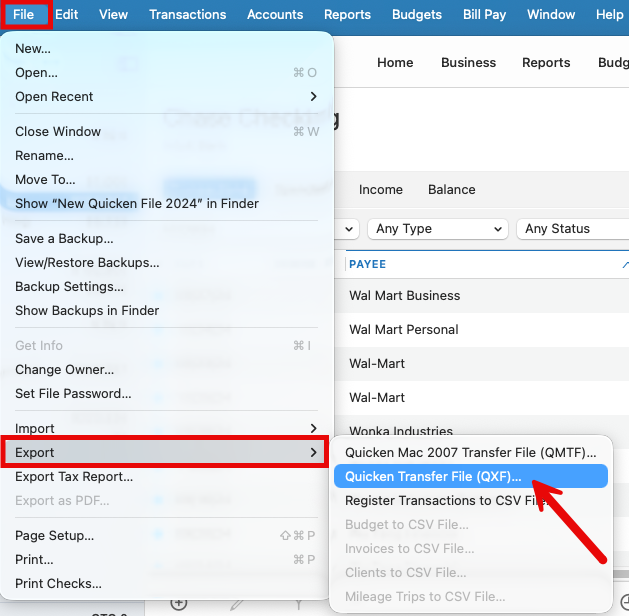Open the Window menu
This screenshot has width=629, height=616.
[551, 14]
